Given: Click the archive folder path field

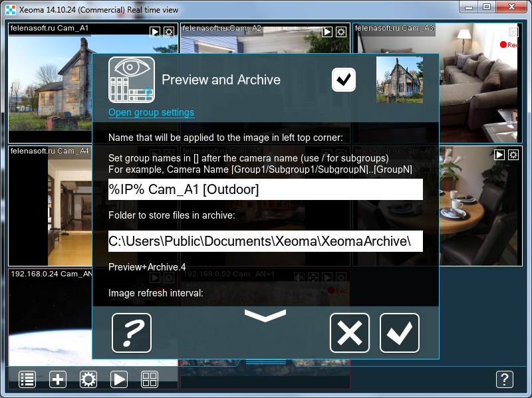Looking at the screenshot, I should (265, 241).
